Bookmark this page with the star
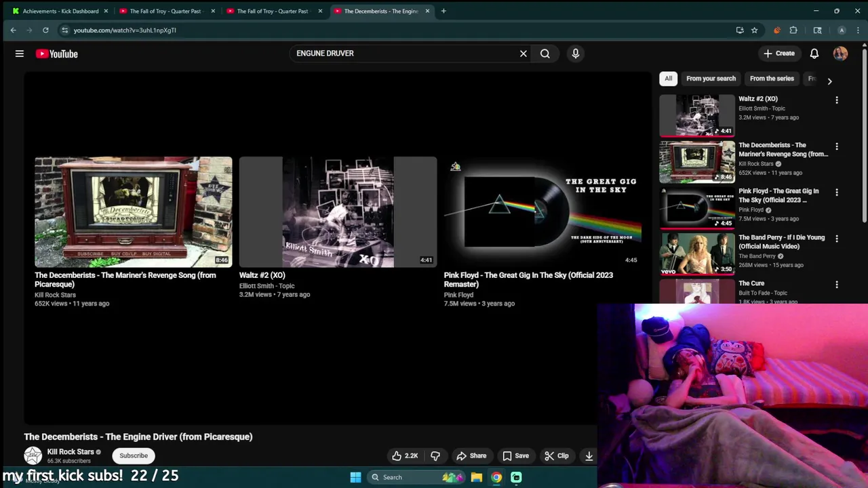This screenshot has width=868, height=488. (x=754, y=30)
